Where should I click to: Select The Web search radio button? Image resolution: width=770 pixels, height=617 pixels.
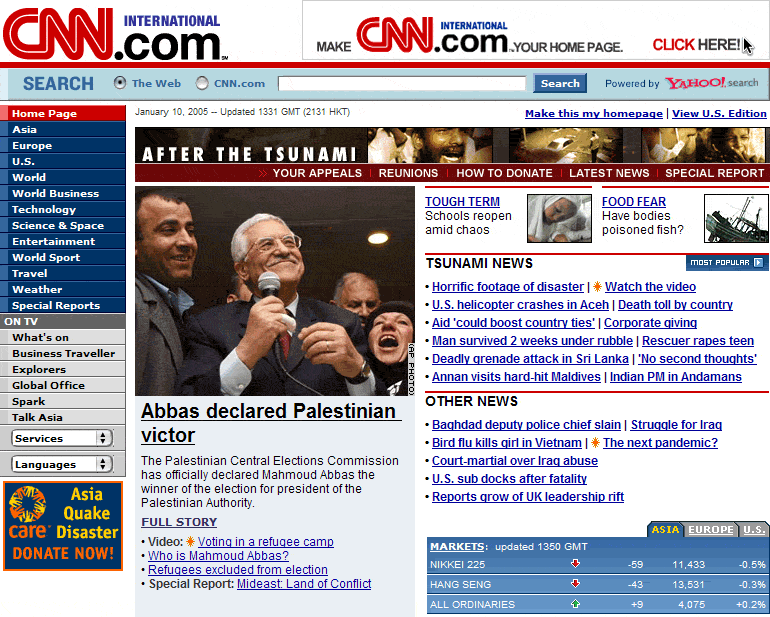coord(120,83)
